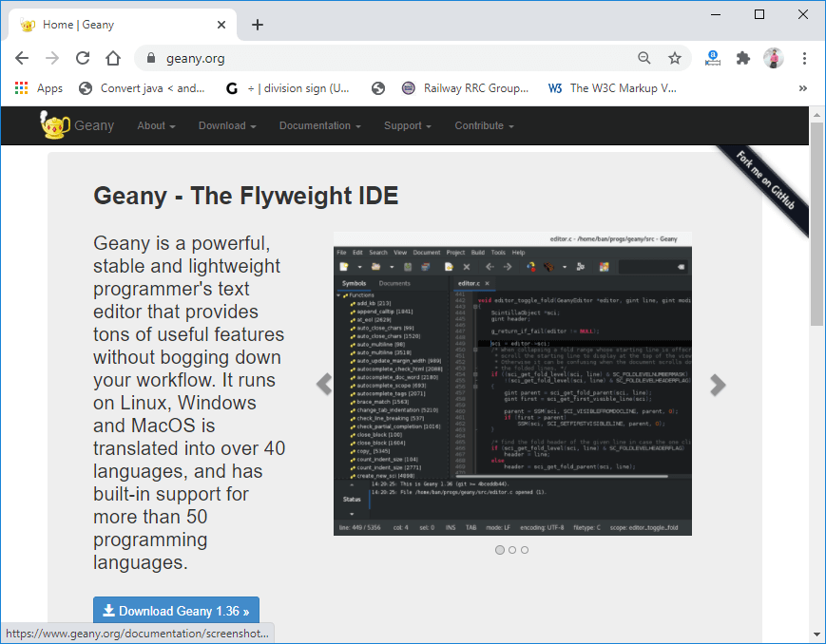Open the Apps grid shortcut
The image size is (826, 644).
[x=39, y=88]
